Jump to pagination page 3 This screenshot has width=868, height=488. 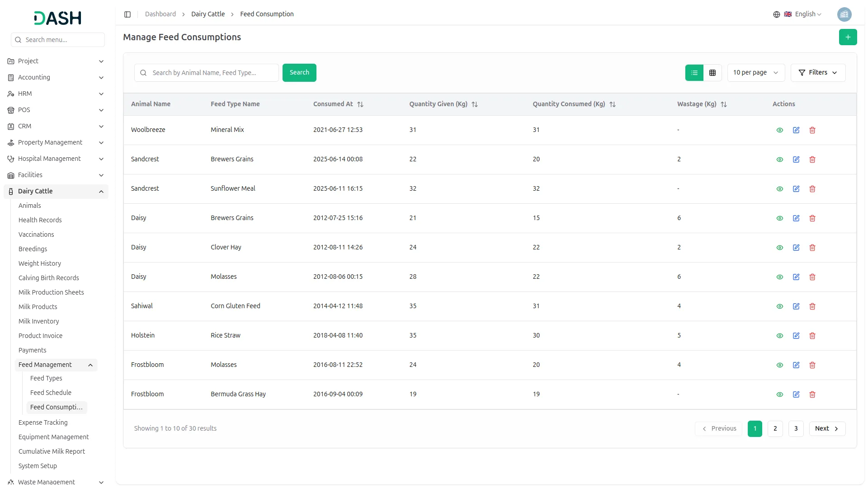[x=796, y=429]
